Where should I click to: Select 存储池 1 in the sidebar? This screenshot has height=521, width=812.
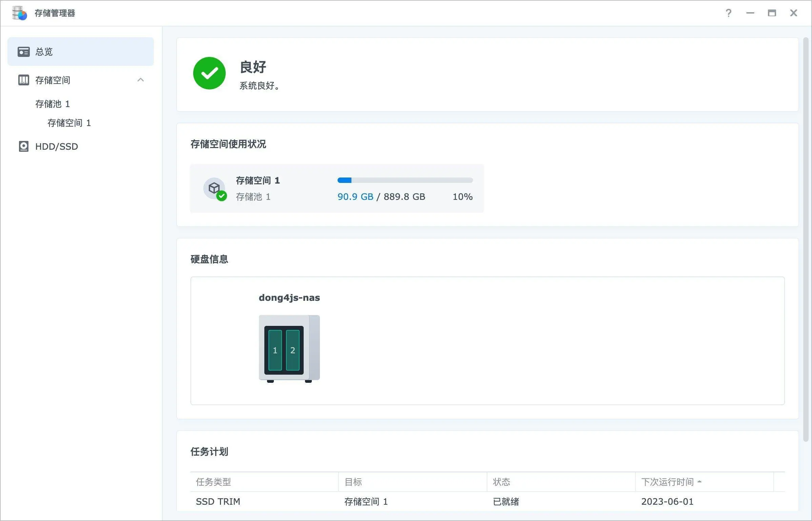[x=53, y=104]
